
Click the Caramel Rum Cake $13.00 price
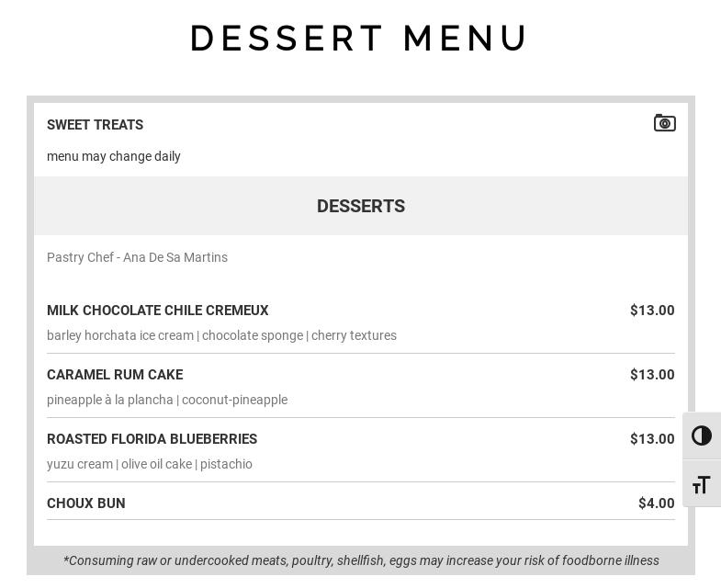[x=652, y=375]
